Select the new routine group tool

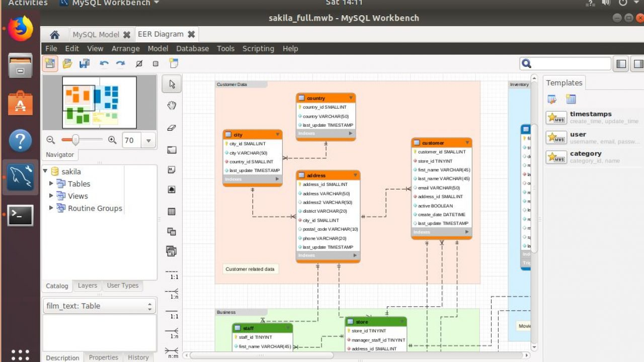tap(172, 251)
